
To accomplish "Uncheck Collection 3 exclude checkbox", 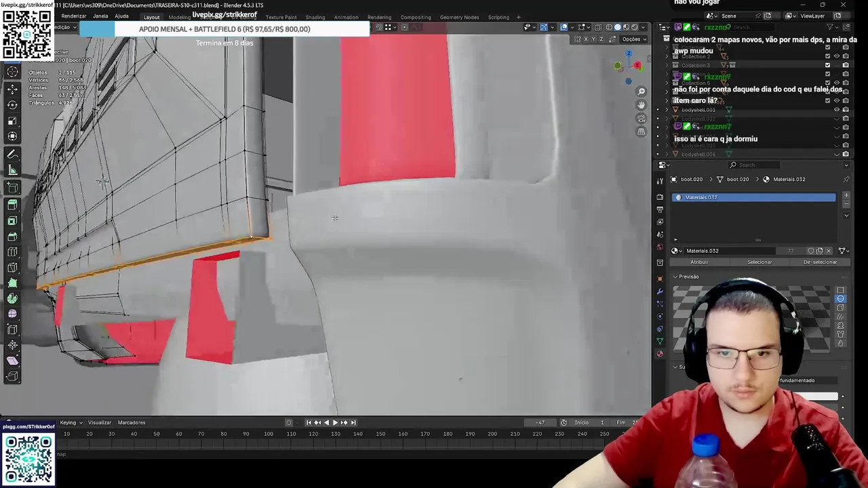I will click(x=827, y=65).
